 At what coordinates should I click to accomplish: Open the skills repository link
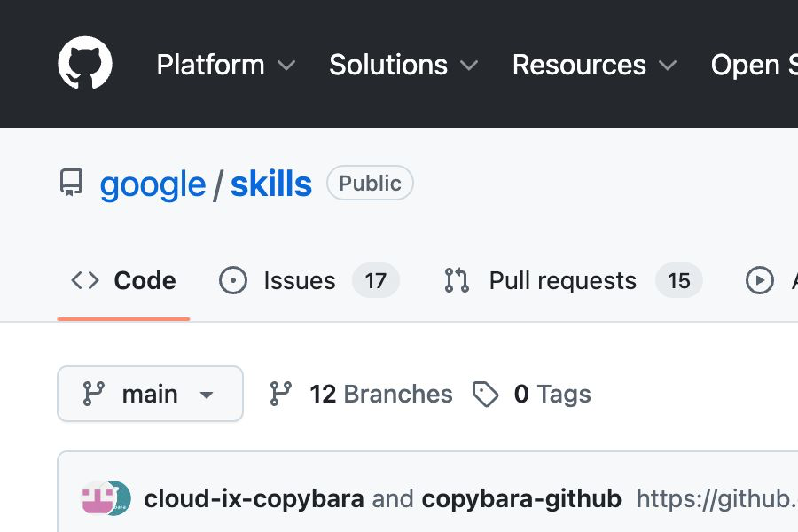coord(271,184)
